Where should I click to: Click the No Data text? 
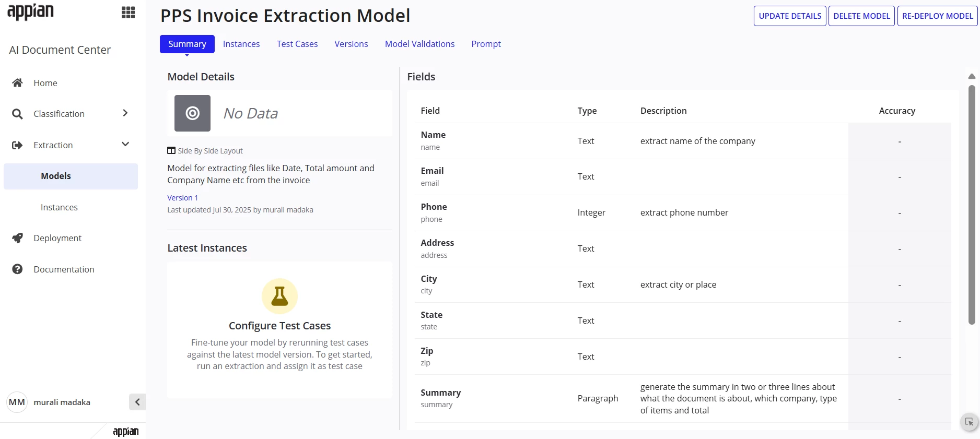[251, 113]
